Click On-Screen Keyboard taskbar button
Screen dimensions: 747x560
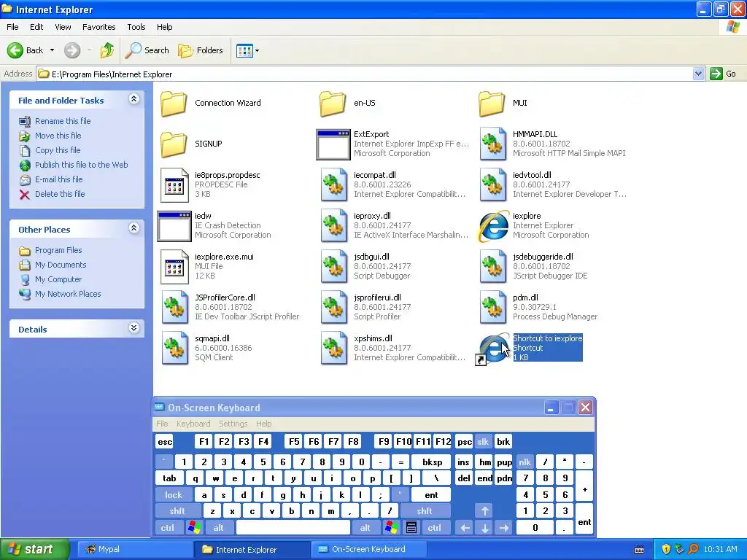[369, 549]
